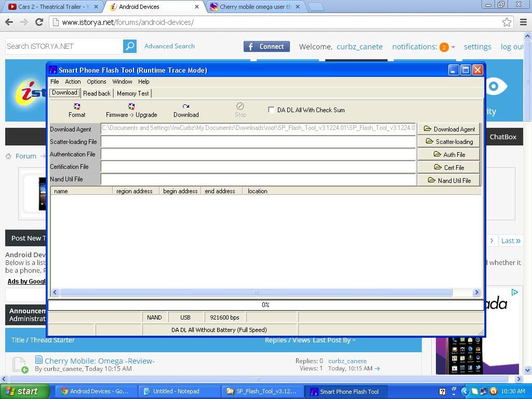Switch to the Read back tab

tap(97, 94)
